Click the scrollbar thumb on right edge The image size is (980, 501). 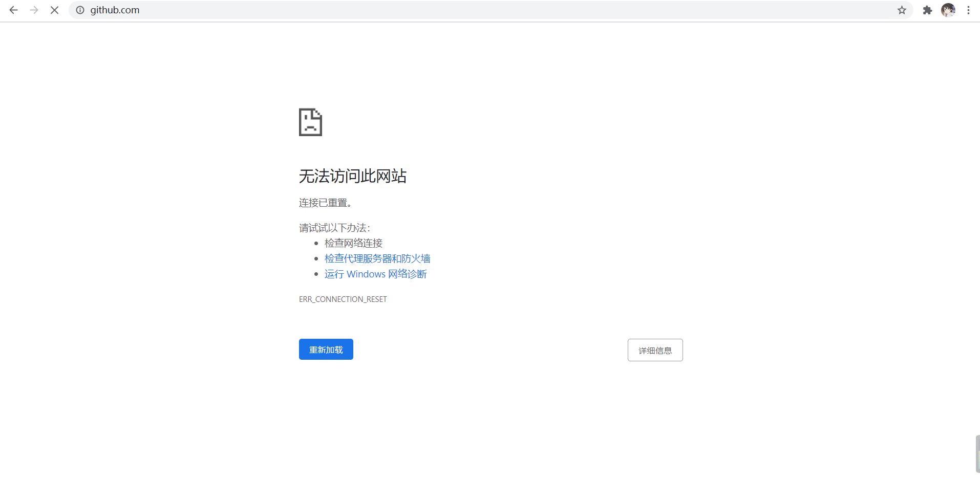tap(977, 454)
